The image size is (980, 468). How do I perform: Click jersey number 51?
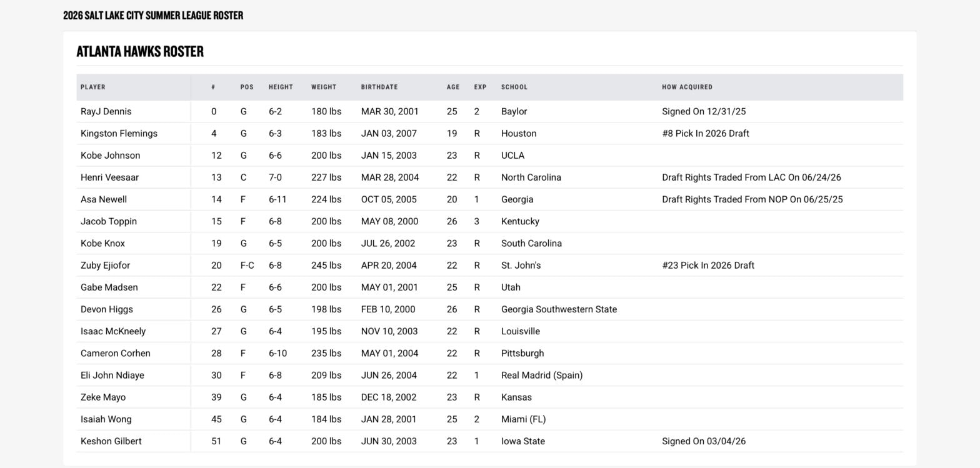coord(216,441)
